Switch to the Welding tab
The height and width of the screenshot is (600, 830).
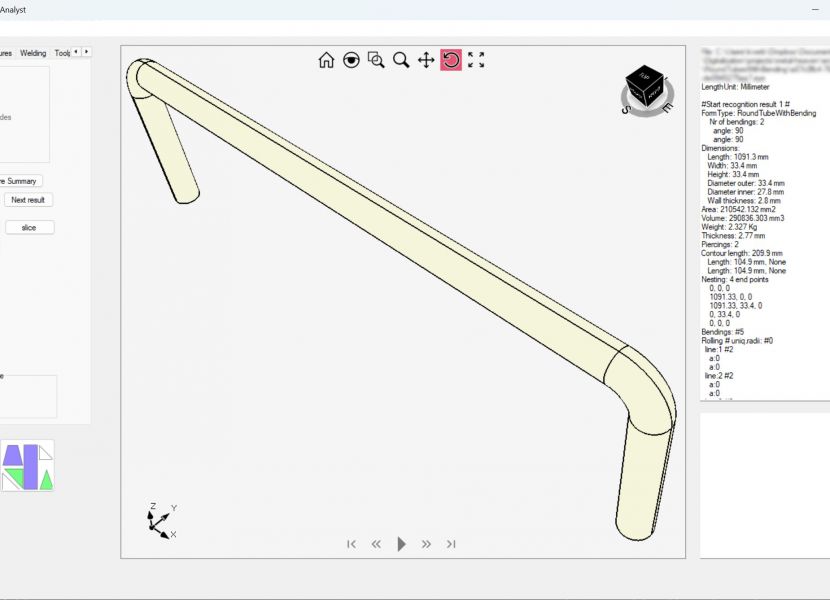click(x=33, y=53)
